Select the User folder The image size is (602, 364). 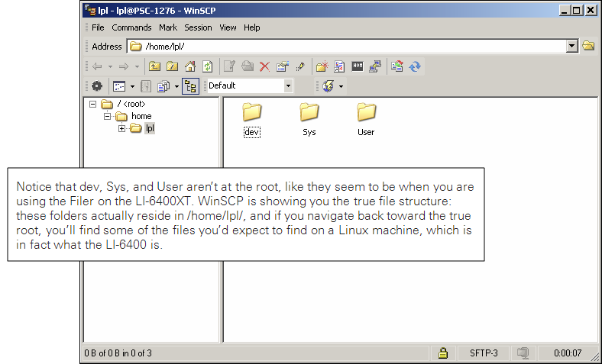point(366,121)
